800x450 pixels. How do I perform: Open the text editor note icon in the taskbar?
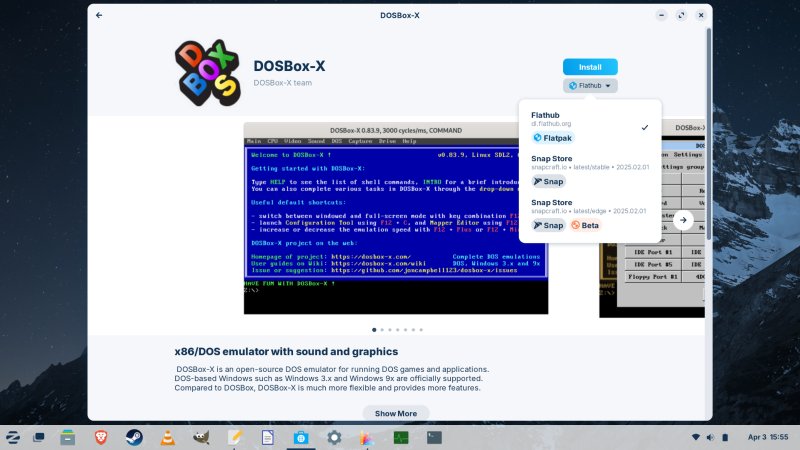pos(235,437)
